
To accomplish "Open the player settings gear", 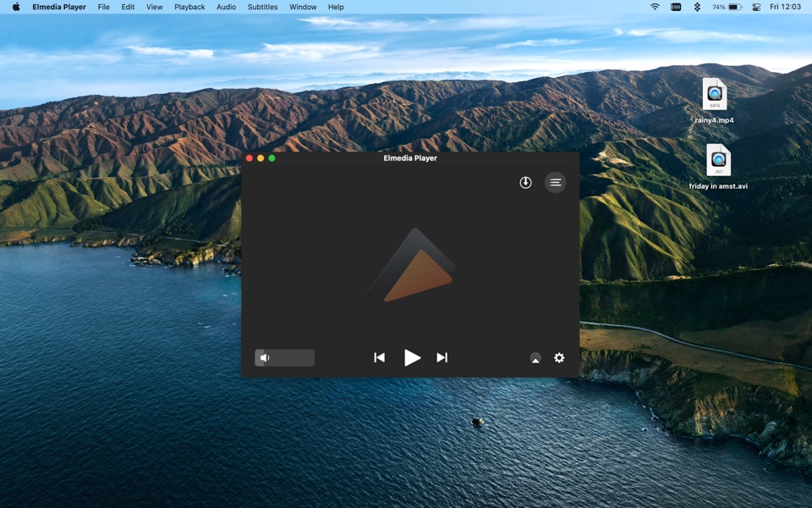I will (559, 357).
